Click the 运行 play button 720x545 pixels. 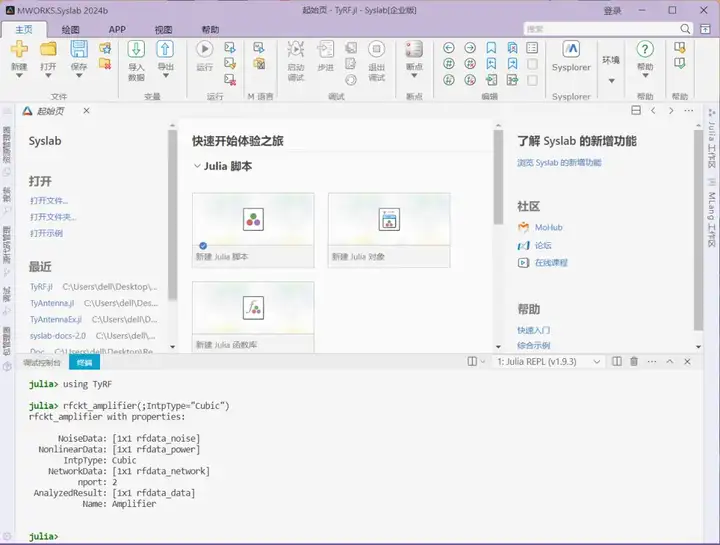click(204, 49)
